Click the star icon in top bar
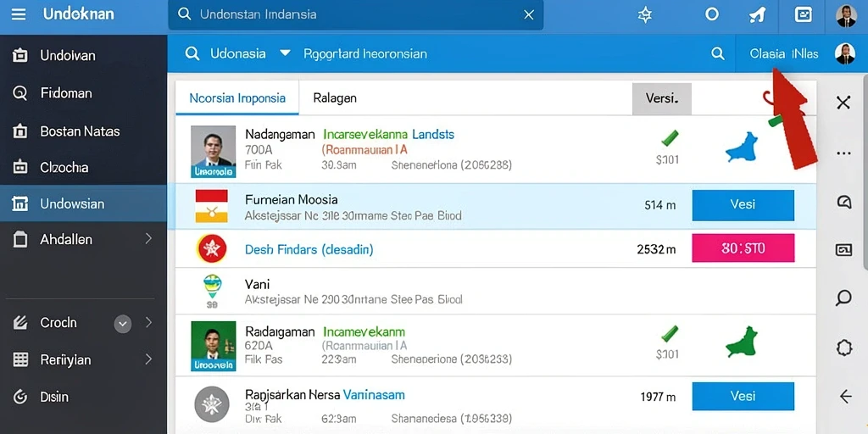Screen dimensions: 868x434 pos(645,15)
